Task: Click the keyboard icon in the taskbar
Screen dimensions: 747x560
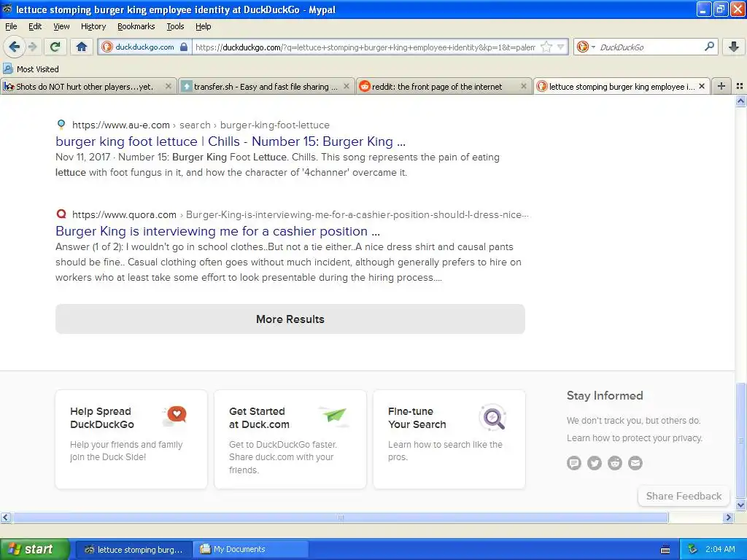Action: click(x=665, y=550)
